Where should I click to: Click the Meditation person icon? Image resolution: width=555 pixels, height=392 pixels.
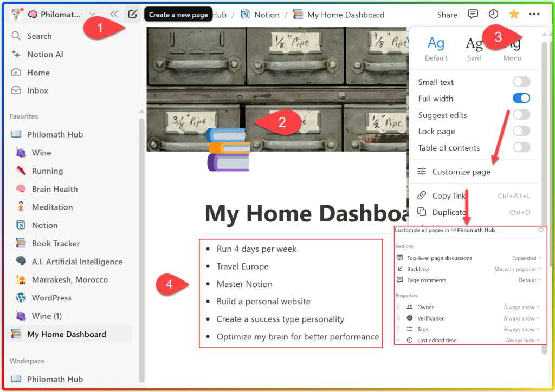point(21,207)
